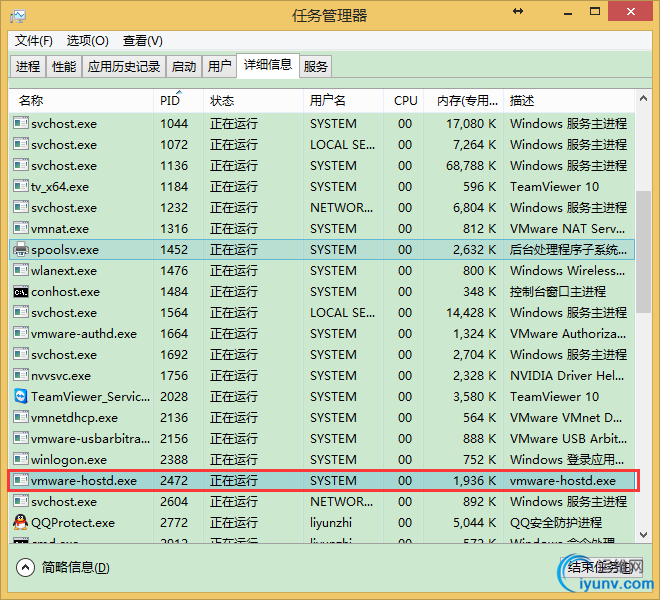Click the svchost.exe icon with PID 1044
660x600 pixels.
(x=21, y=123)
